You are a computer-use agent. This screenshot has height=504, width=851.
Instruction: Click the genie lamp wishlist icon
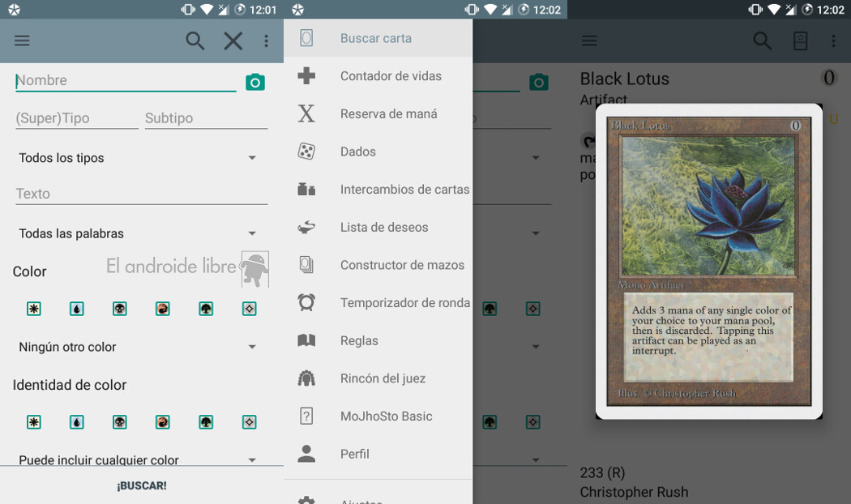coord(306,227)
